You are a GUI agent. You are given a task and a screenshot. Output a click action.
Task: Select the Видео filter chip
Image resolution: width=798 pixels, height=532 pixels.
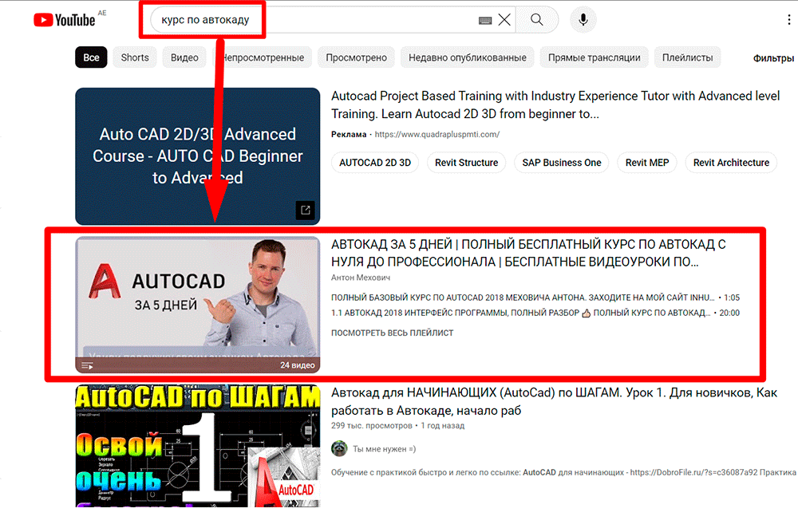coord(184,57)
